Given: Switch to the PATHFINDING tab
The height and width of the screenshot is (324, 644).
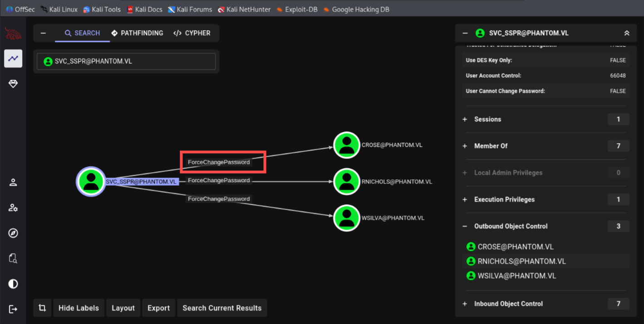Looking at the screenshot, I should tap(137, 33).
